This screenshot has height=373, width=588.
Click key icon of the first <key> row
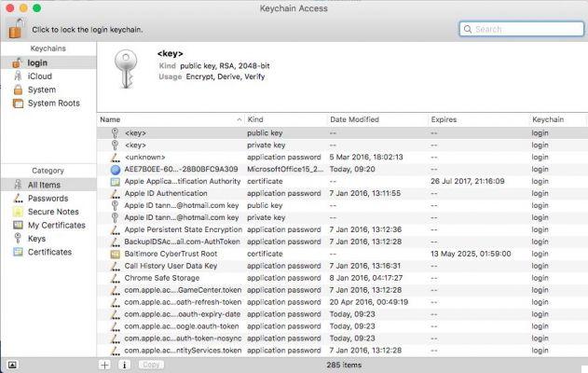tap(116, 132)
